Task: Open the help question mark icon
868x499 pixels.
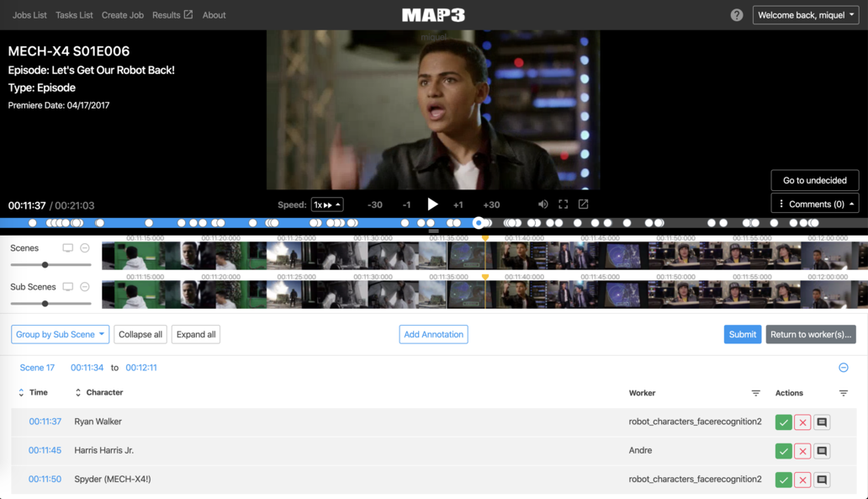Action: pyautogui.click(x=736, y=15)
